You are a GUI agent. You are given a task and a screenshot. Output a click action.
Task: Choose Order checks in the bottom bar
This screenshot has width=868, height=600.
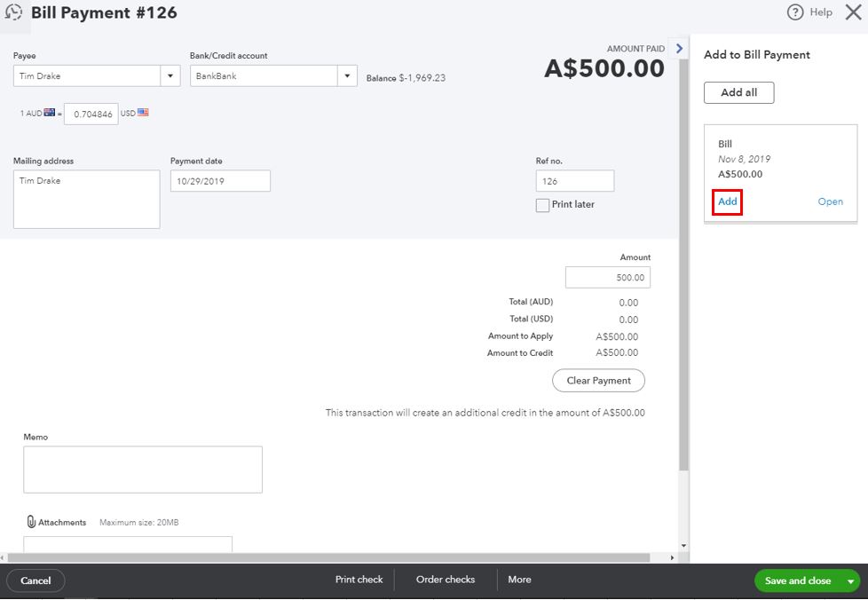pyautogui.click(x=445, y=580)
